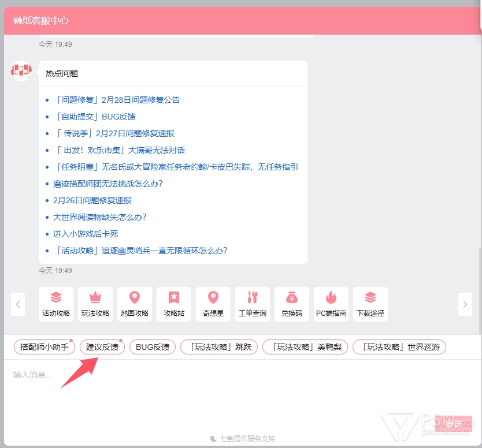The height and width of the screenshot is (448, 482).
Task: Click the 下载途径 stack icon
Action: [370, 298]
